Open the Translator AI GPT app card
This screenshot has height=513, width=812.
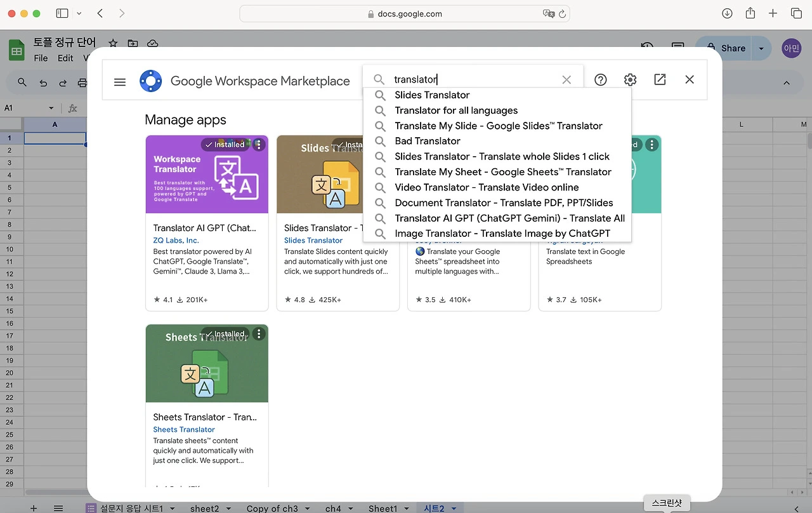pos(207,223)
